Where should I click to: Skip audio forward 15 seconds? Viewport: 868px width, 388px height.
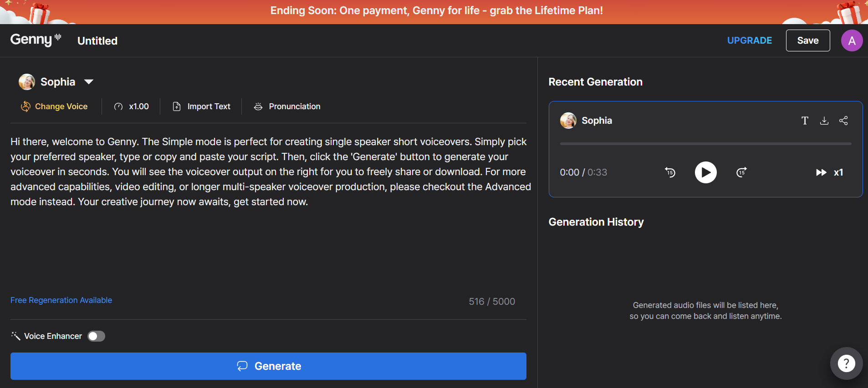click(x=741, y=172)
